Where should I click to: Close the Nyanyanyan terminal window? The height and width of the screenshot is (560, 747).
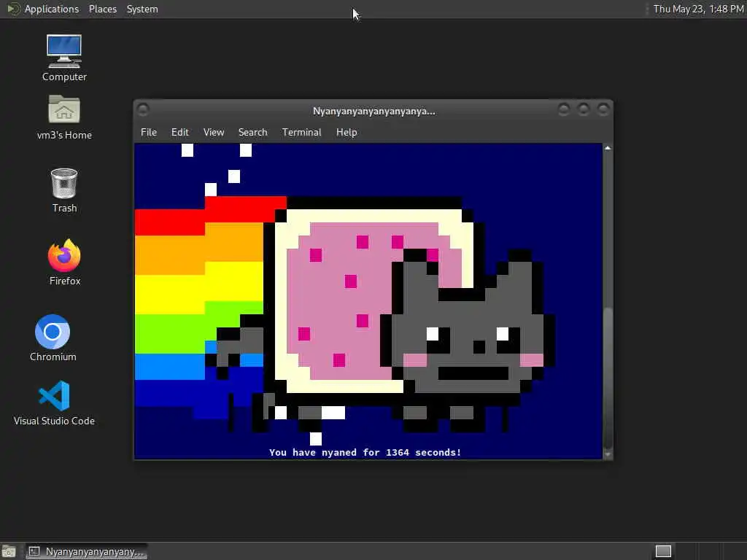(x=603, y=110)
